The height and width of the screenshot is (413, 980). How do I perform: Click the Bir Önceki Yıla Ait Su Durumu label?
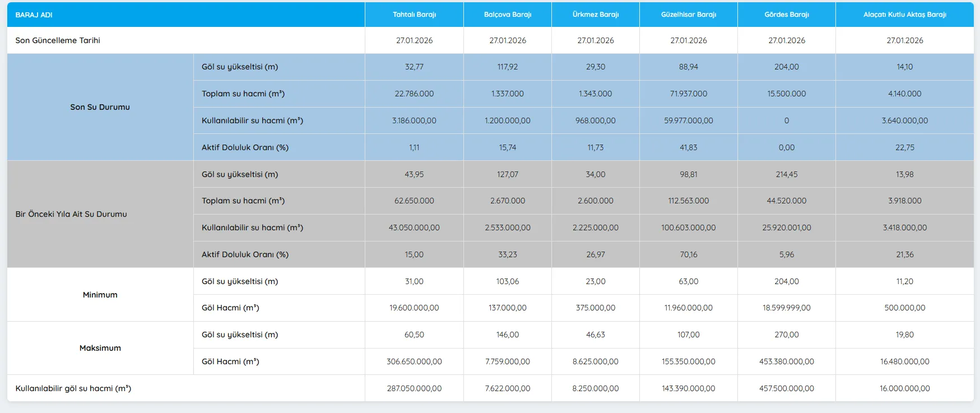pyautogui.click(x=71, y=214)
